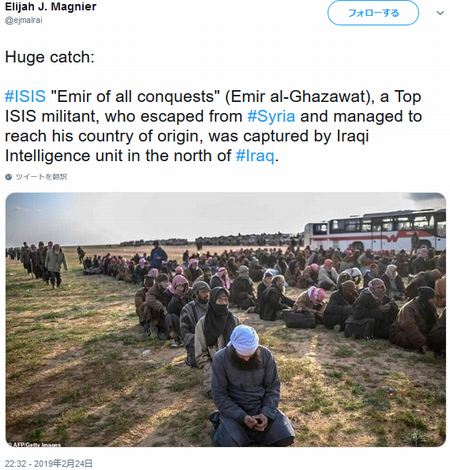Click the man in the light blue headscarf
The height and width of the screenshot is (470, 450).
(248, 386)
